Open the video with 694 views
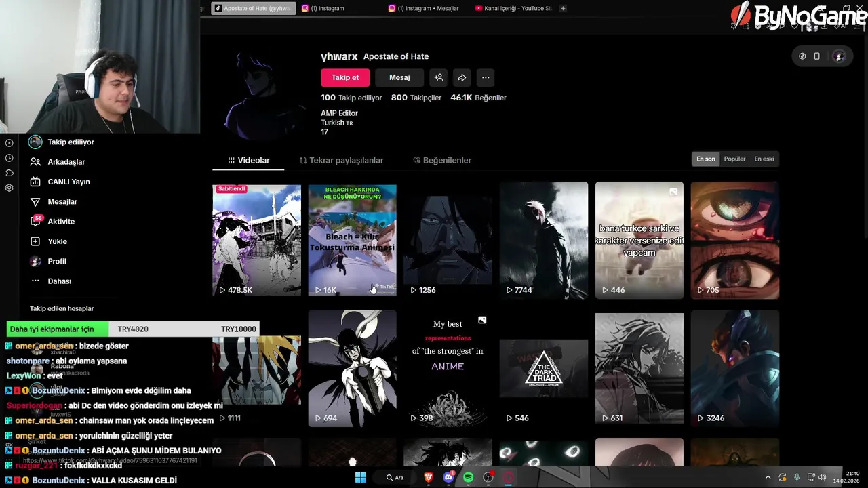Screen dimensions: 868x488 point(352,368)
